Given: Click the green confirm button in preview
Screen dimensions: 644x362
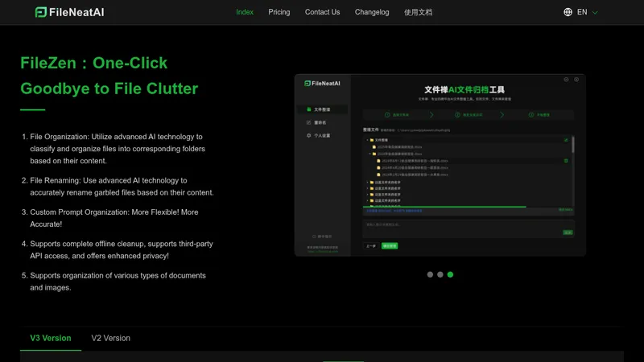Looking at the screenshot, I should (390, 246).
